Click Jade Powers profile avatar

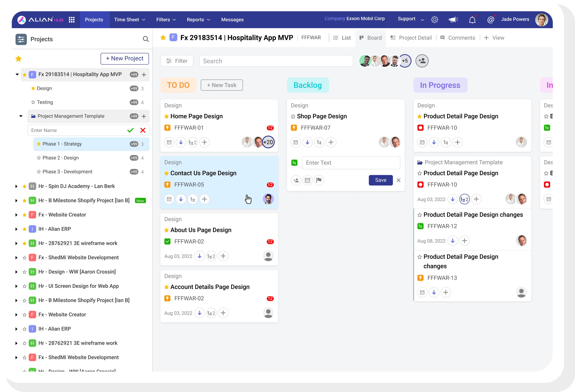pyautogui.click(x=541, y=19)
